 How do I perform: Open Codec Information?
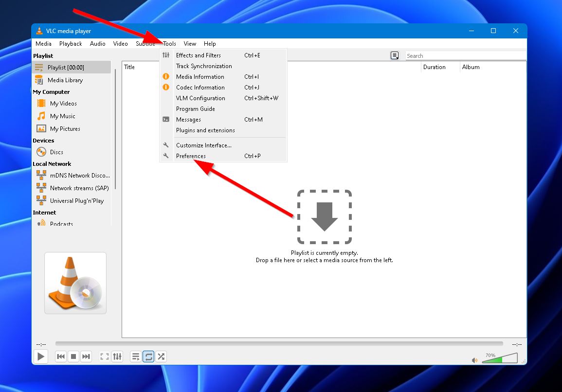click(223, 88)
